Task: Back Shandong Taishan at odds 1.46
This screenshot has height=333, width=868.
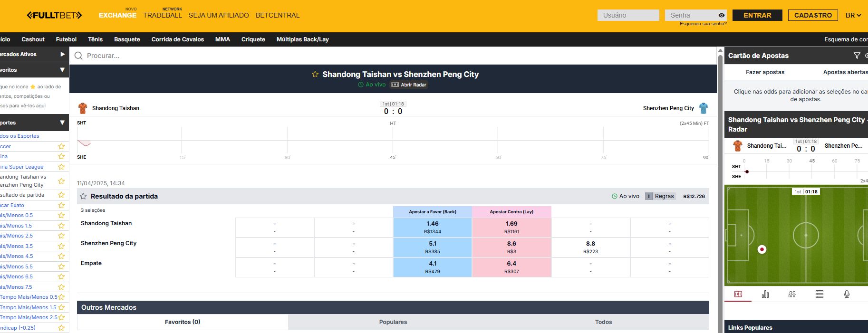Action: point(433,228)
